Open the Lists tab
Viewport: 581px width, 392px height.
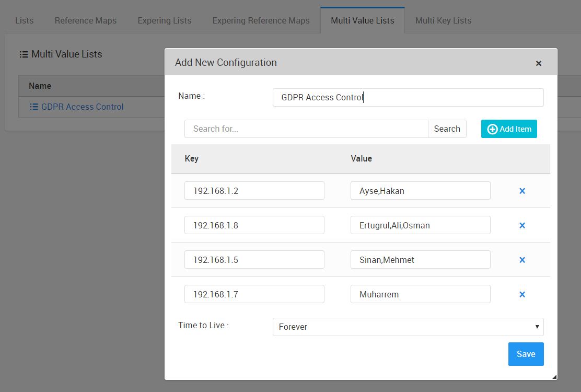pos(25,21)
